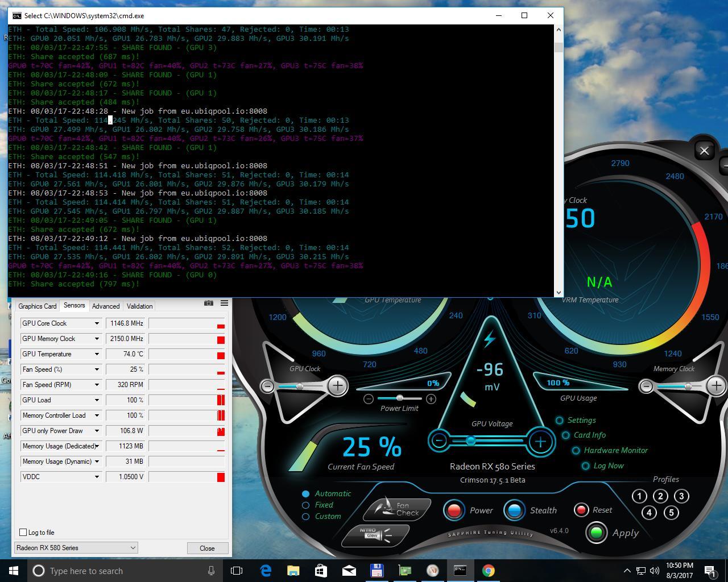Viewport: 728px width, 582px height.
Task: Open the Microsoft Store taskbar icon
Action: tap(321, 571)
